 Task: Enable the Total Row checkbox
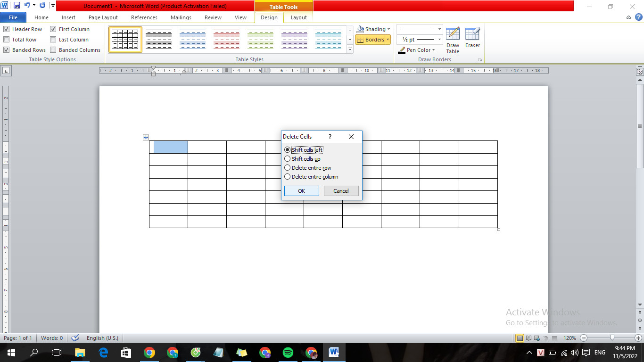tap(7, 40)
